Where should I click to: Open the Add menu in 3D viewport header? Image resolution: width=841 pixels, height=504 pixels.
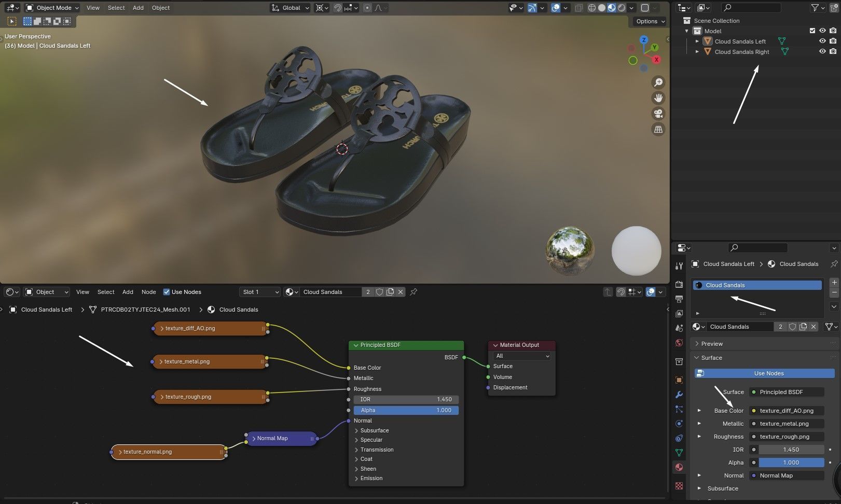138,8
